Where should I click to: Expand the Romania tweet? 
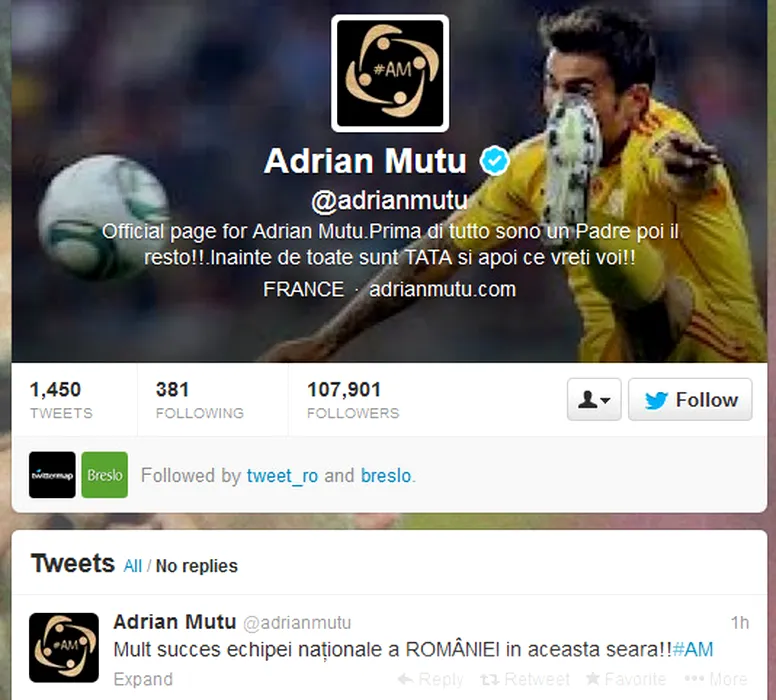143,679
